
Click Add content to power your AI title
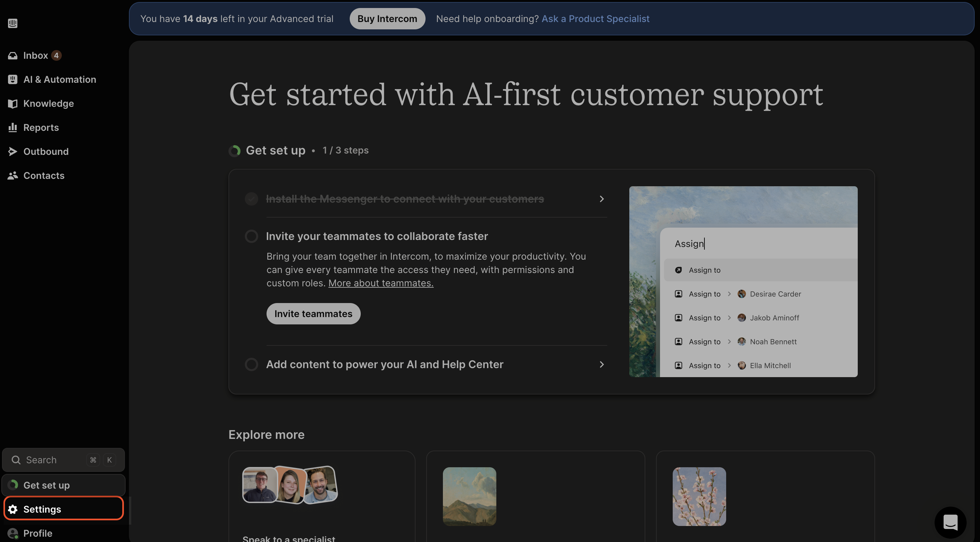click(385, 364)
